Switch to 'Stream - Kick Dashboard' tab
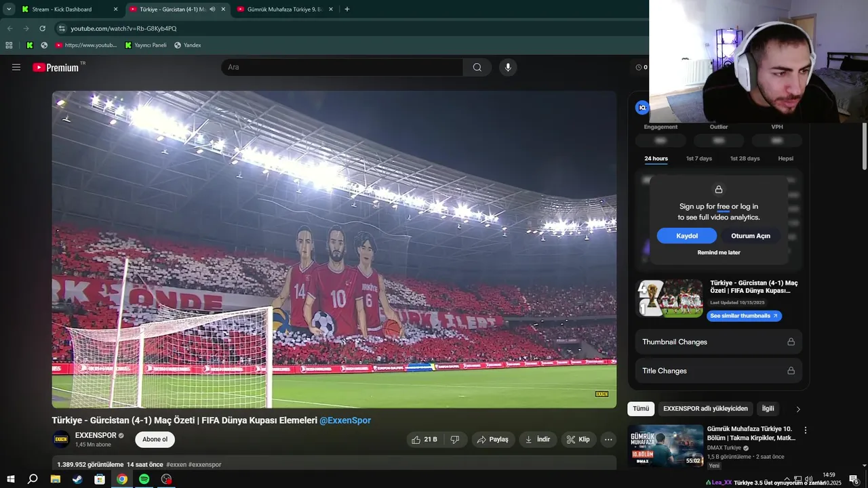 click(62, 9)
